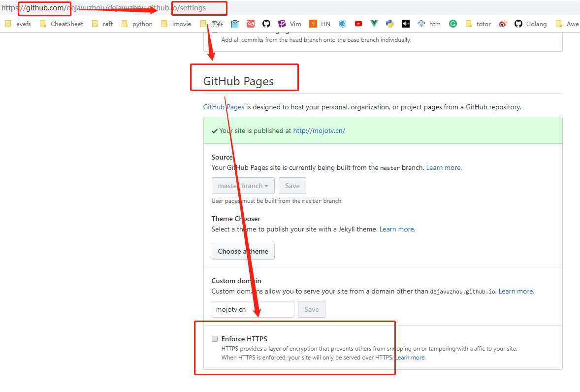The width and height of the screenshot is (580, 392).
Task: Focus the mojotv.cn custom domain field
Action: 253,309
